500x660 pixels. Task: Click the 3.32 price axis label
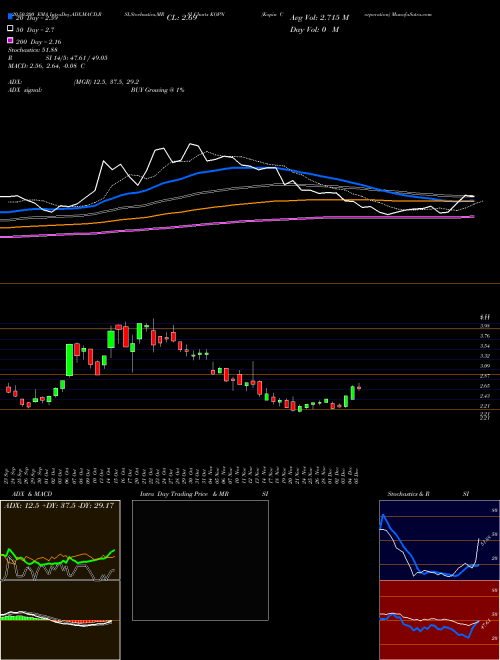(x=484, y=356)
